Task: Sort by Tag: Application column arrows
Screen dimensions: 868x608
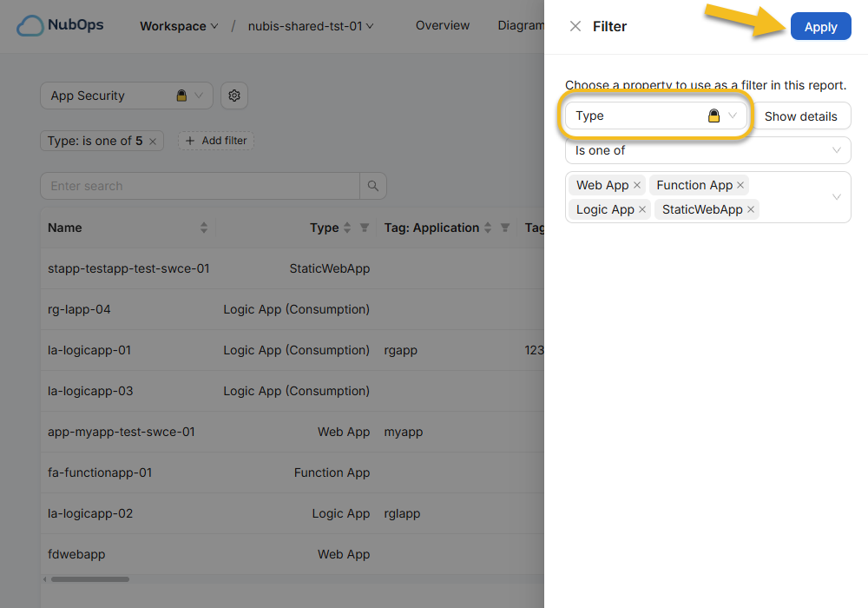Action: point(488,228)
